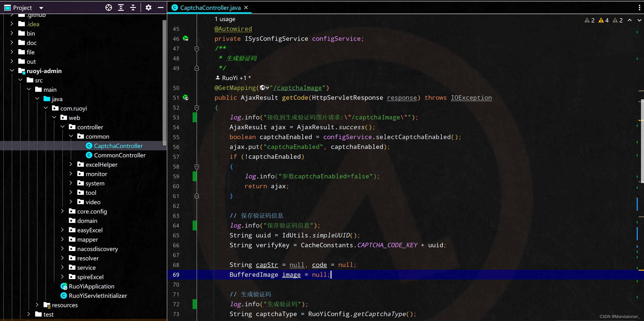Open the editor tabs three-dot menu

639,7
